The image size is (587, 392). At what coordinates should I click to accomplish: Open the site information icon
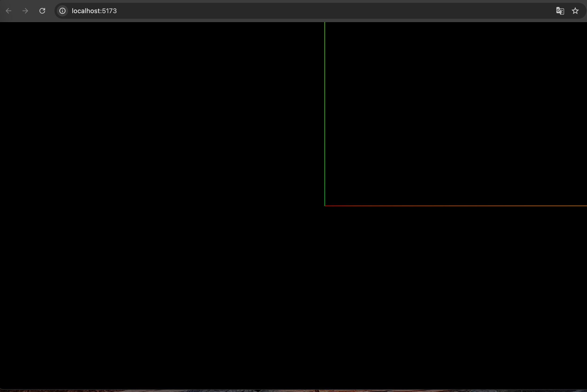click(x=62, y=11)
